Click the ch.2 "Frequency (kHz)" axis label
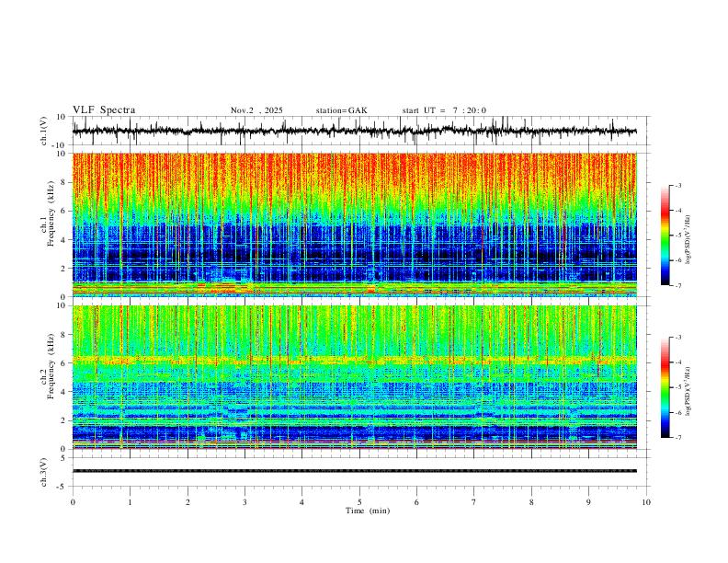Viewport: 728px width, 563px height. pos(51,366)
